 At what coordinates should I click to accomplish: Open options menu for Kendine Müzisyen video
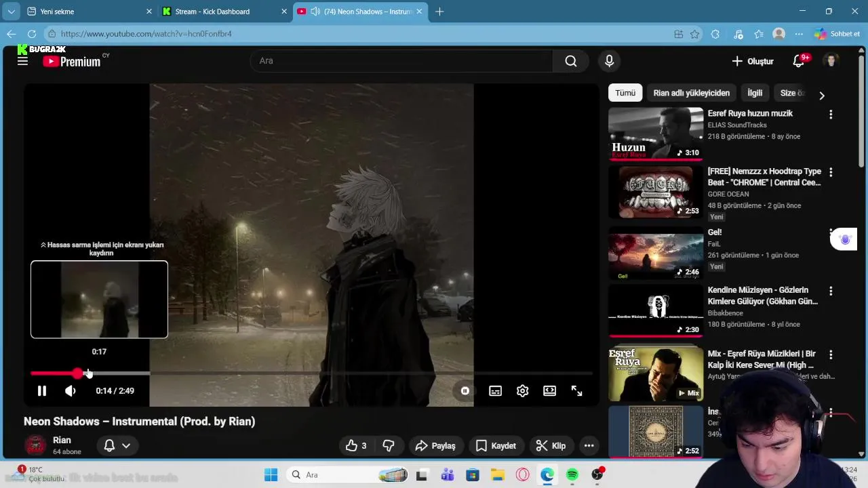[831, 291]
